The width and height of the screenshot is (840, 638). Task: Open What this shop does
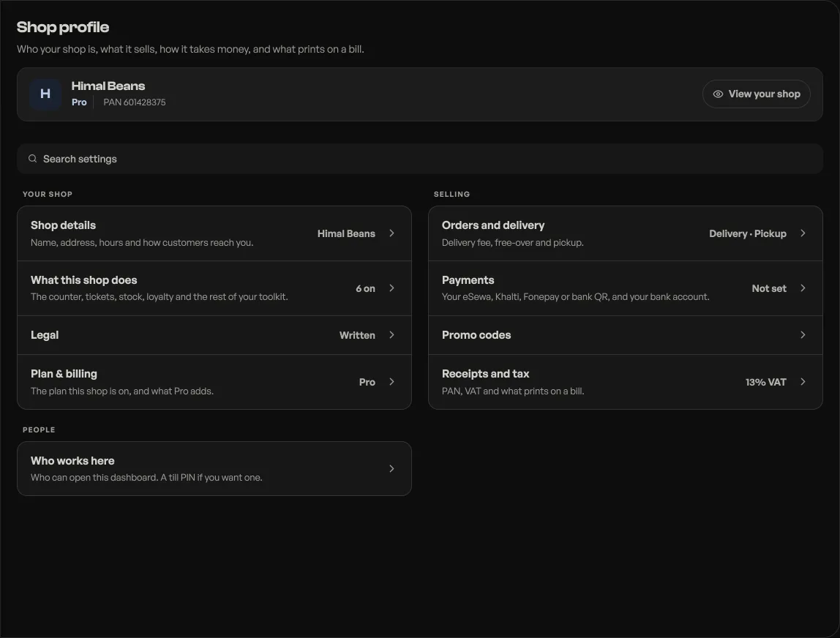pos(214,288)
